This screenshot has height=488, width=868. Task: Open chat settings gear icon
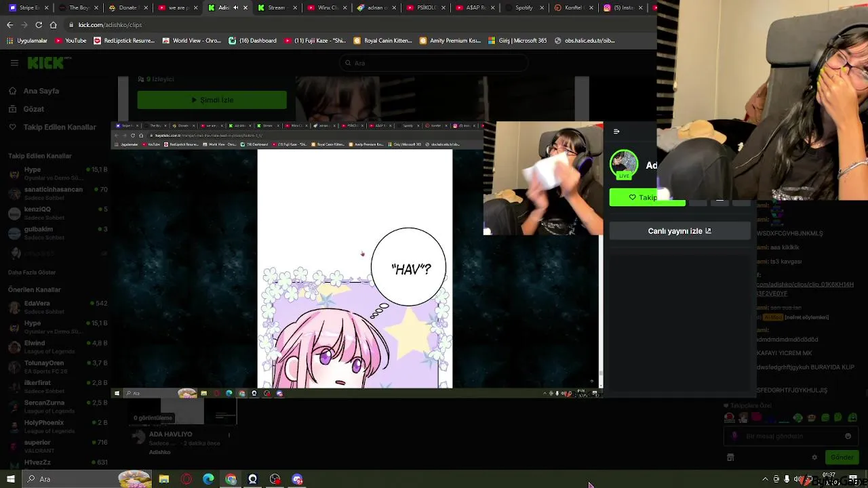814,457
